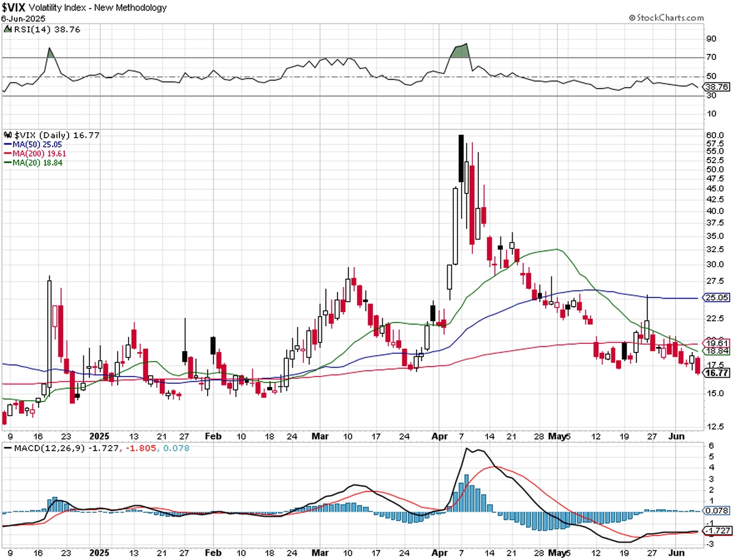The height and width of the screenshot is (560, 735).
Task: Click the $VIX Volatility Index chart title
Action: tap(85, 8)
